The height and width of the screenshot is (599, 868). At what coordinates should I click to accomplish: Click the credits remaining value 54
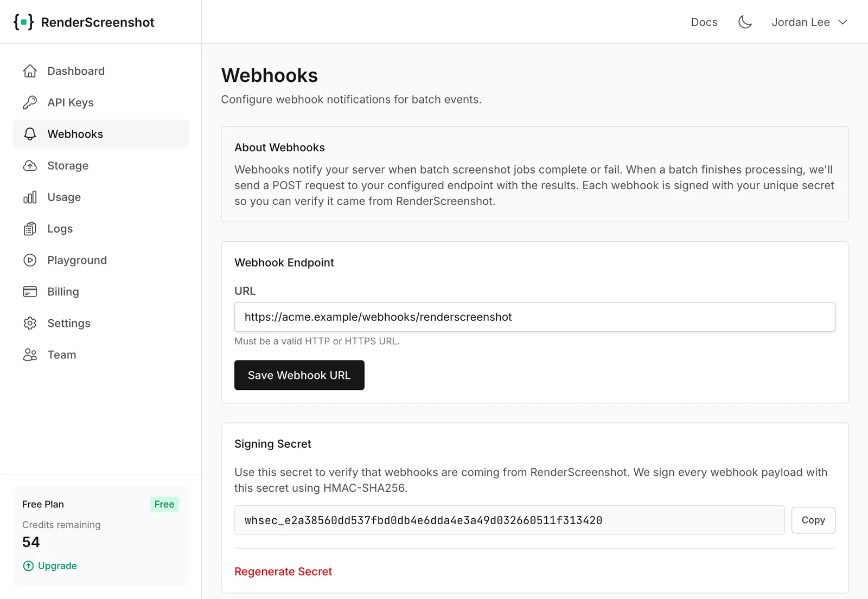pos(31,542)
